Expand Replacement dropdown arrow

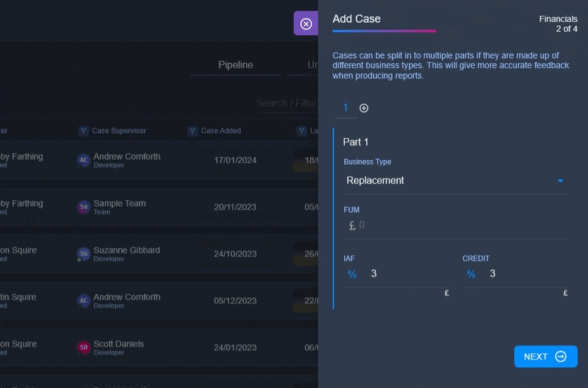click(x=560, y=181)
